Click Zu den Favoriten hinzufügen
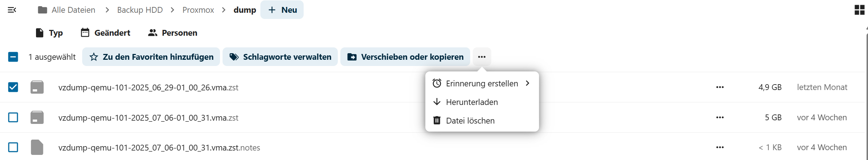 [151, 57]
